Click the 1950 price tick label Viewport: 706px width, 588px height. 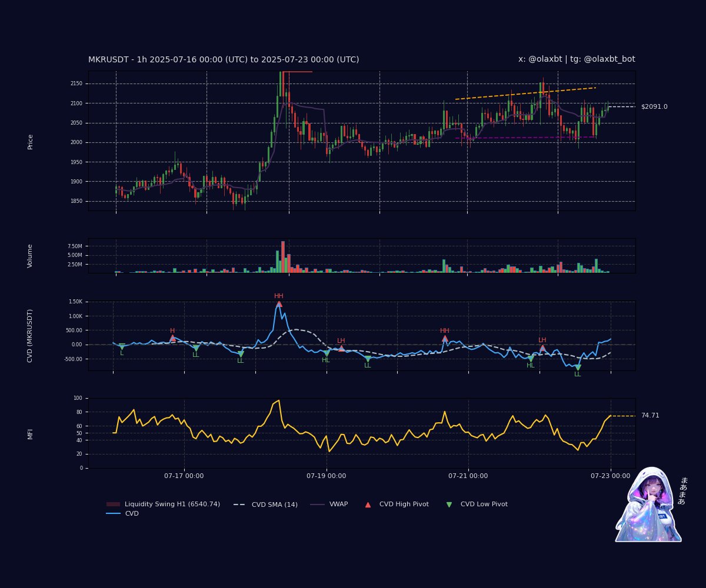76,162
